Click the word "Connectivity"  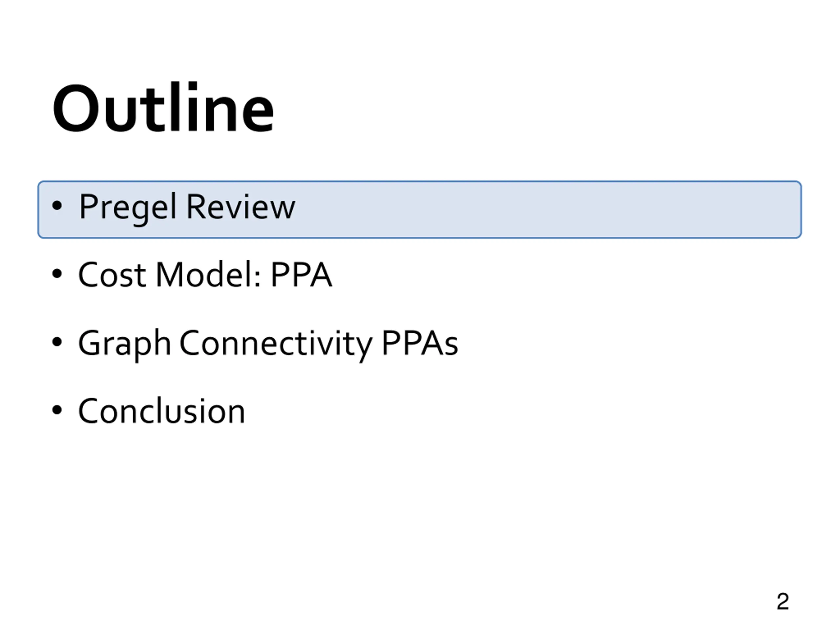[276, 344]
